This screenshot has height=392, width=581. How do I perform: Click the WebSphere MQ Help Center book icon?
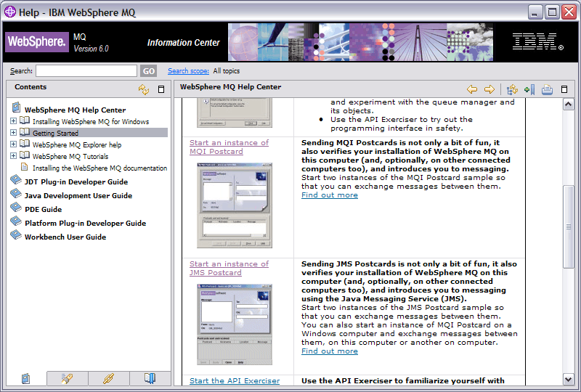[16, 107]
